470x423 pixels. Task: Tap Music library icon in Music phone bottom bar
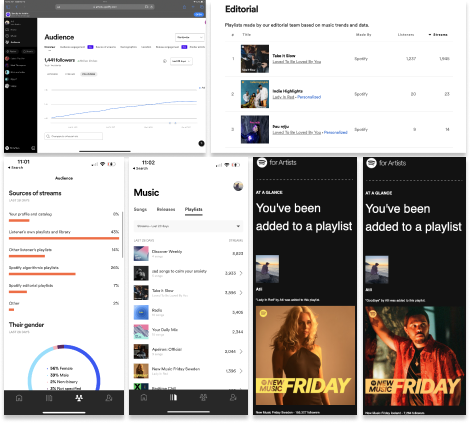coord(173,397)
